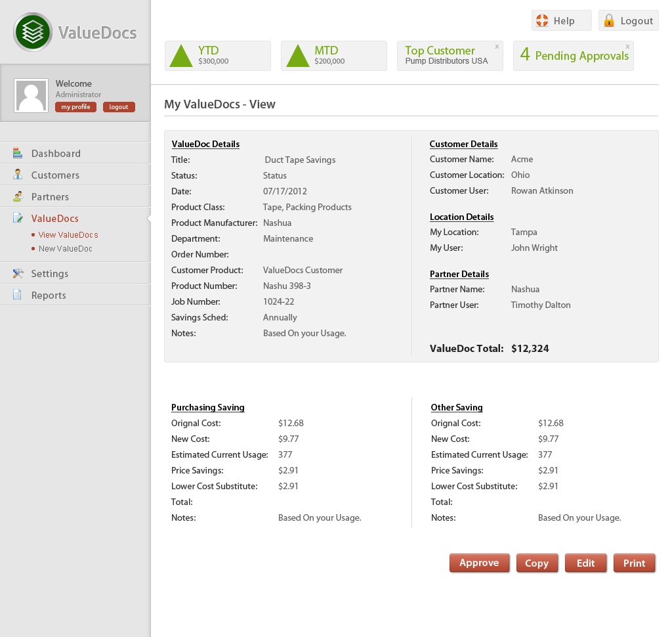This screenshot has width=672, height=637.
Task: Open the YTD summary tile
Action: point(218,55)
